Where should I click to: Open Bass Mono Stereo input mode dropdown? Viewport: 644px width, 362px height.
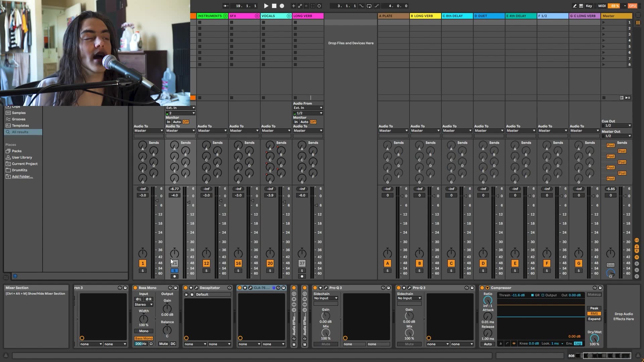[144, 305]
